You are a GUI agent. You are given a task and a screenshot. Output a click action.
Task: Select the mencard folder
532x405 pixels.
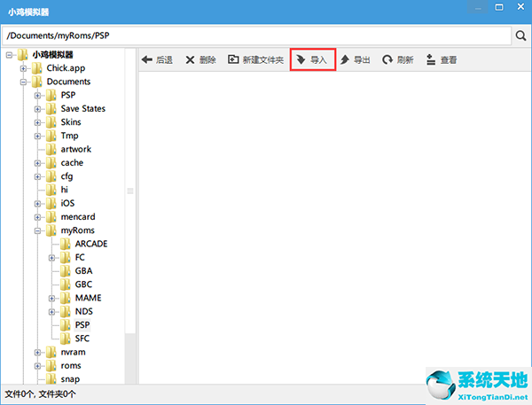click(77, 217)
